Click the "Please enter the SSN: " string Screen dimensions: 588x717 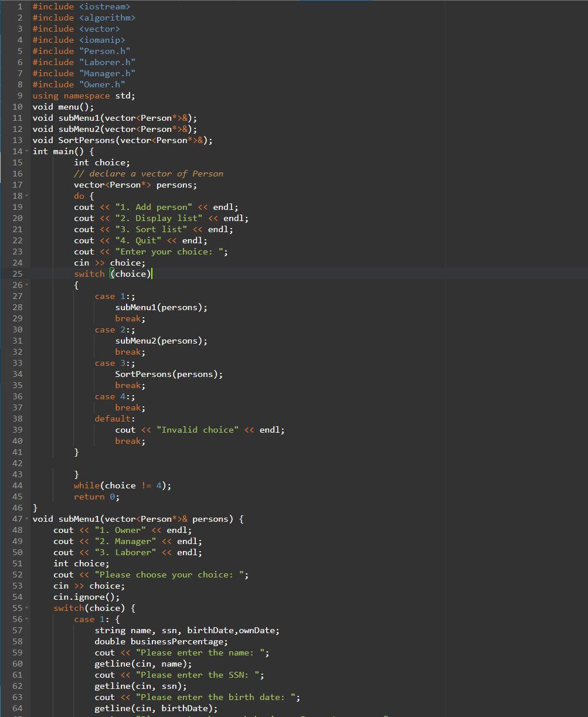pos(198,675)
